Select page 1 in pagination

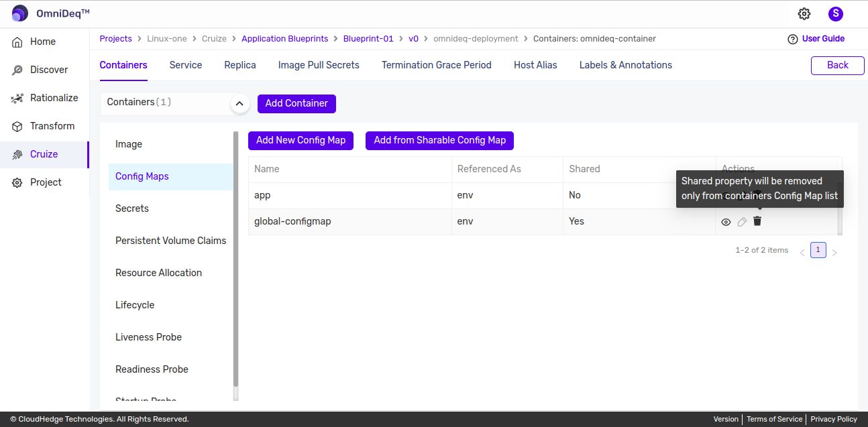point(818,250)
